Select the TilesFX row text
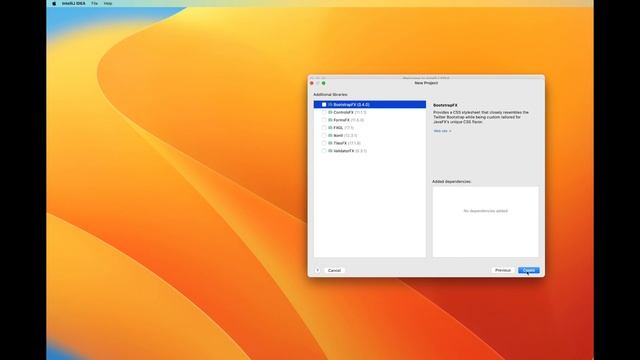 [347, 143]
